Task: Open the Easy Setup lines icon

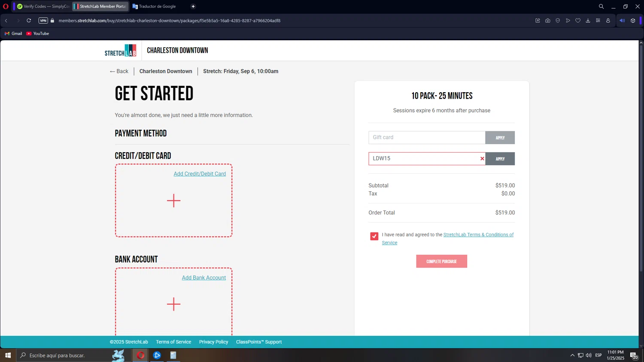Action: (x=598, y=21)
